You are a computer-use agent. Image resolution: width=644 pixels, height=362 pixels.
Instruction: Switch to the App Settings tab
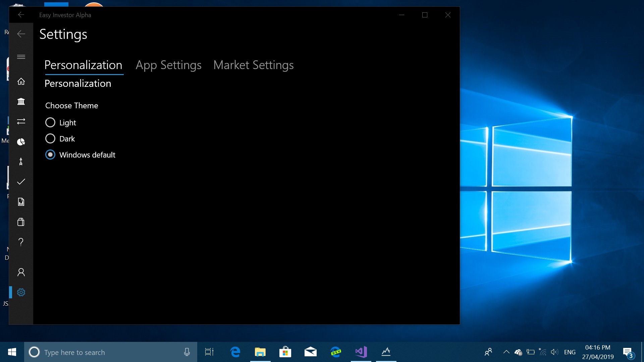click(x=168, y=65)
